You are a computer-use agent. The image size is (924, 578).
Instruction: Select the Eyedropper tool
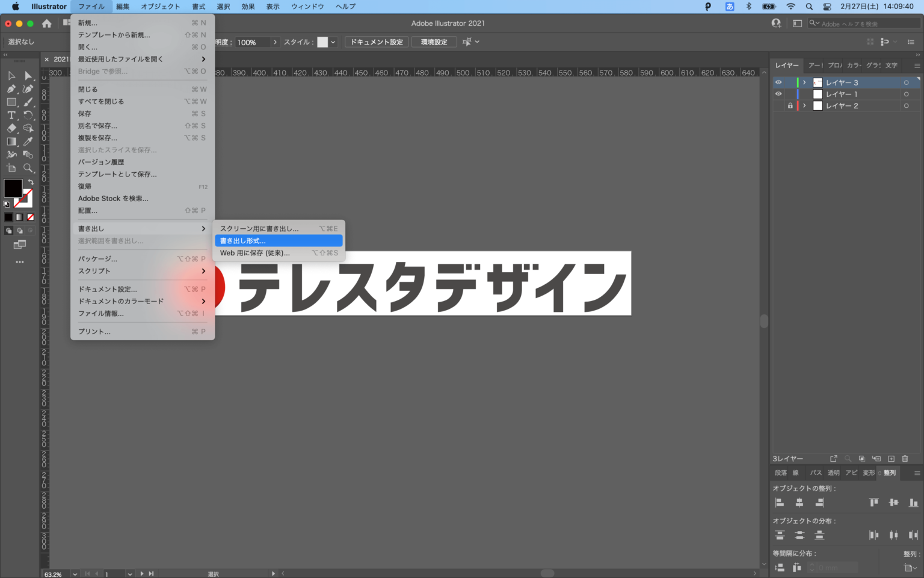pyautogui.click(x=28, y=141)
